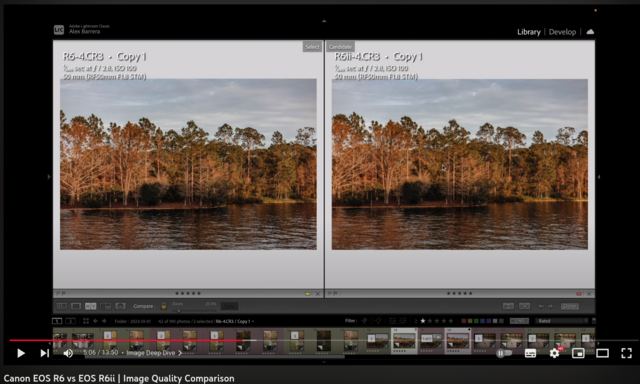Image resolution: width=640 pixels, height=384 pixels.
Task: Toggle the third flag filter icon
Action: [x=379, y=321]
